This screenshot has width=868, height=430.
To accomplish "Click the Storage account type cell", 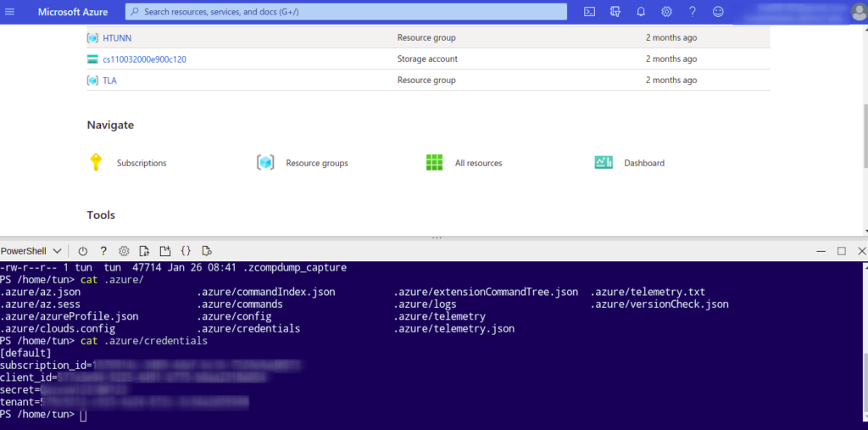I will pos(427,59).
